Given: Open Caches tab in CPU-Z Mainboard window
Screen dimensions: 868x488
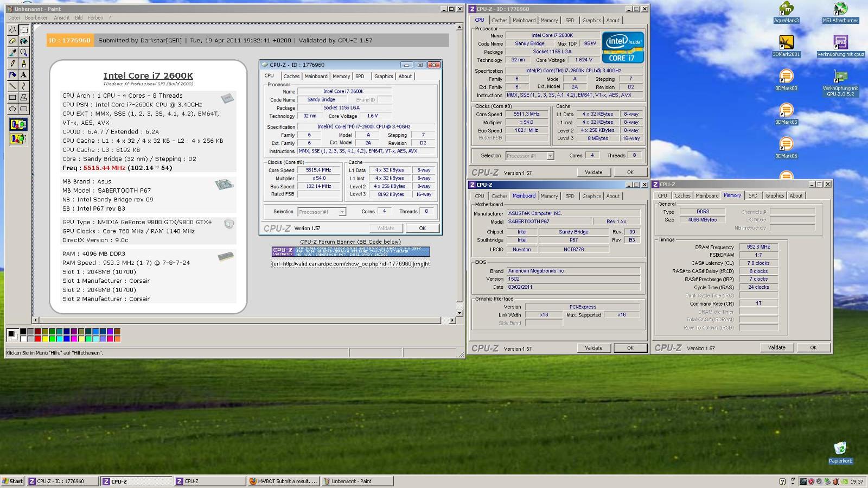Looking at the screenshot, I should click(x=499, y=196).
